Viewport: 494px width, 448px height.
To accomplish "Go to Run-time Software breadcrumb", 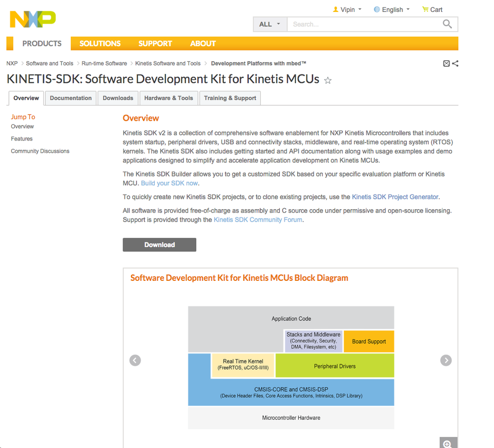I will click(104, 63).
